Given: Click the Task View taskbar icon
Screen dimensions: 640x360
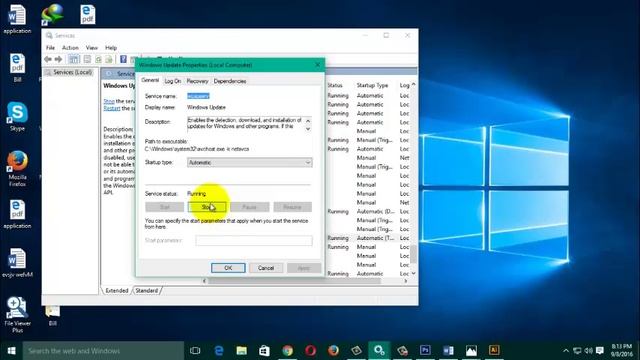Looking at the screenshot, I should (x=196, y=351).
